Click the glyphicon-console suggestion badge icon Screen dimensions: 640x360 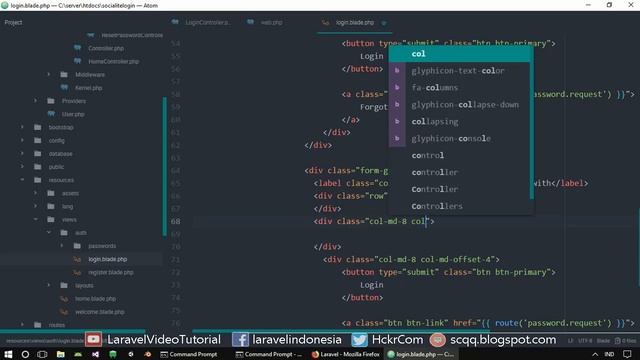397,138
